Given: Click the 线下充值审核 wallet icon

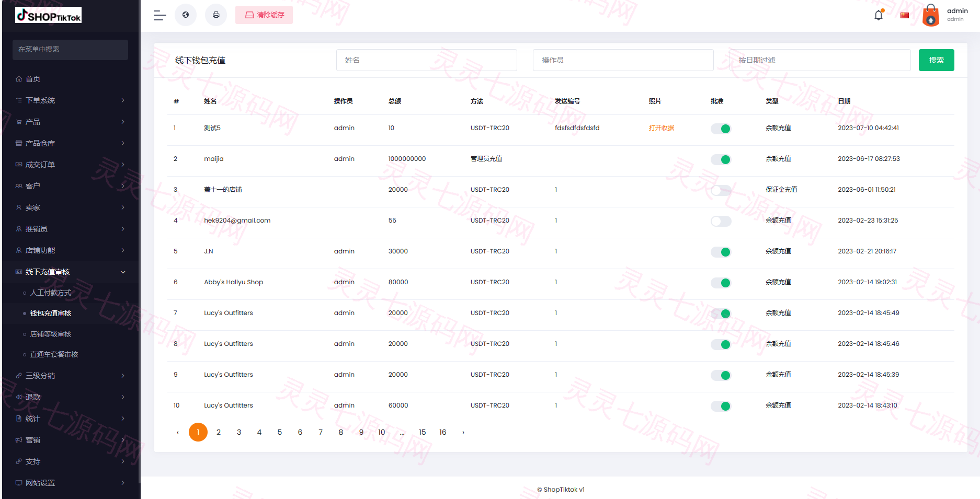Looking at the screenshot, I should [19, 272].
